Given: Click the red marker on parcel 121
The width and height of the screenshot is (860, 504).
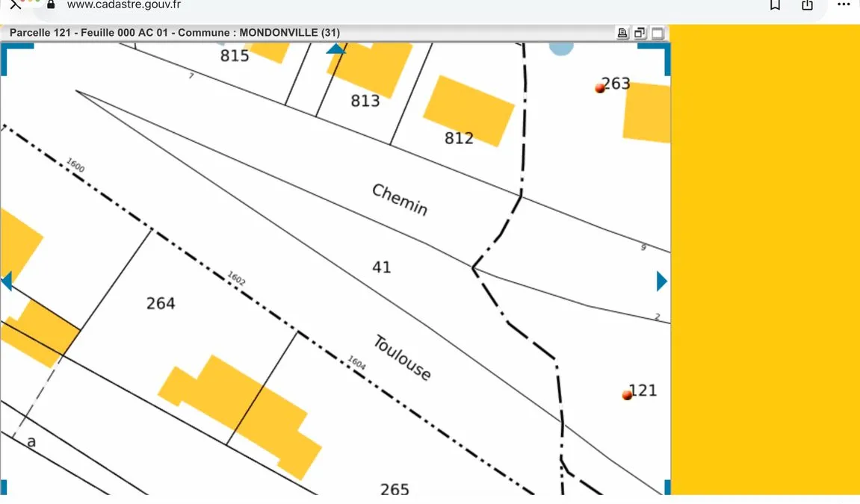Looking at the screenshot, I should click(627, 395).
